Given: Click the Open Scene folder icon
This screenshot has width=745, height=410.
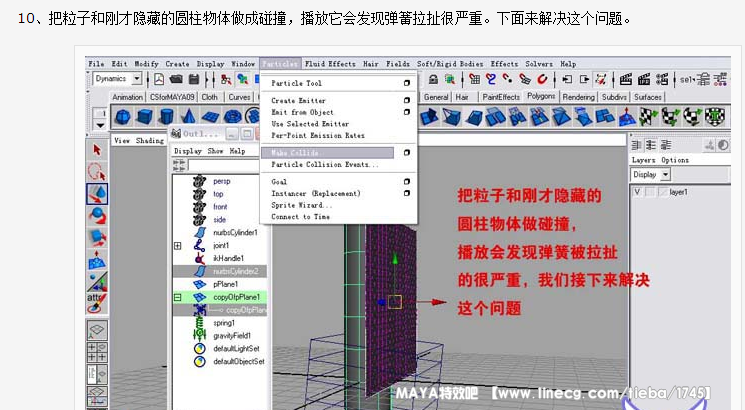Looking at the screenshot, I should pos(176,79).
